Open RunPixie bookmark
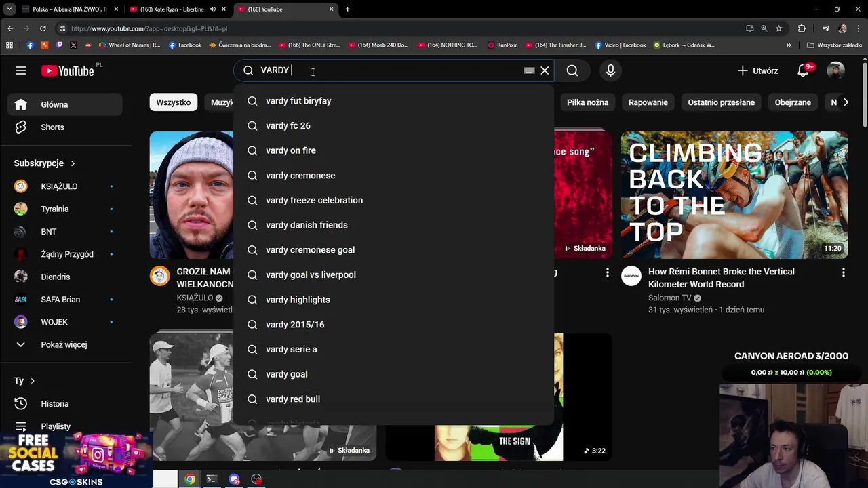Screen dimensions: 868x488 [502, 45]
